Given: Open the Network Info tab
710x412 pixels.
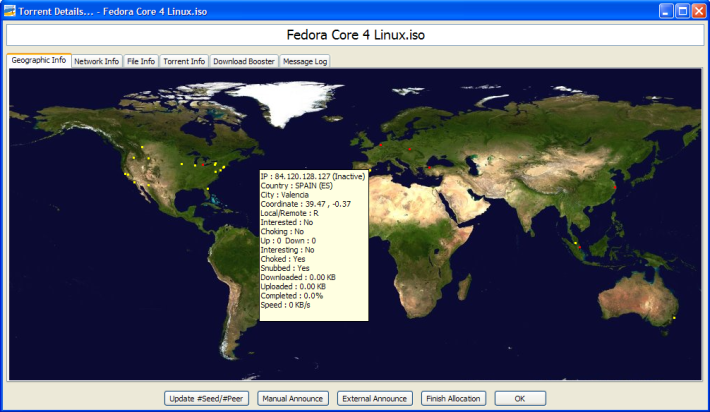Looking at the screenshot, I should (x=96, y=61).
